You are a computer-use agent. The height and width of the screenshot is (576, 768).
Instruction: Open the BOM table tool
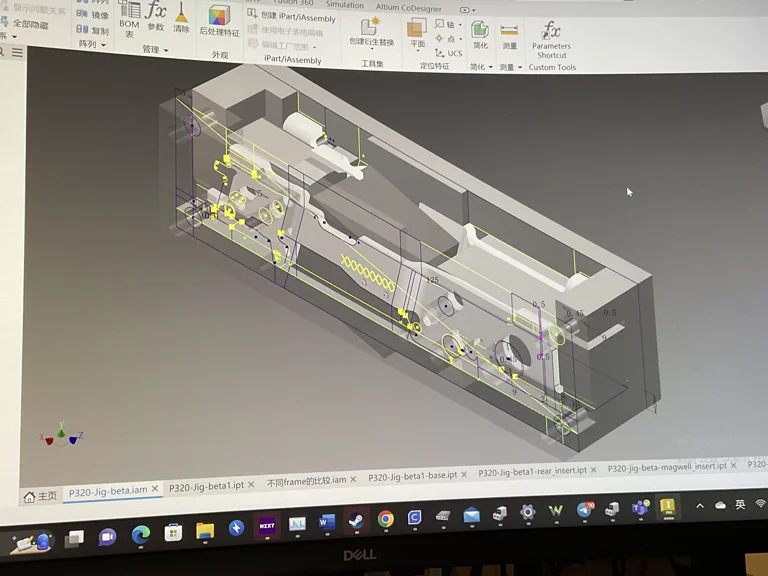(130, 20)
